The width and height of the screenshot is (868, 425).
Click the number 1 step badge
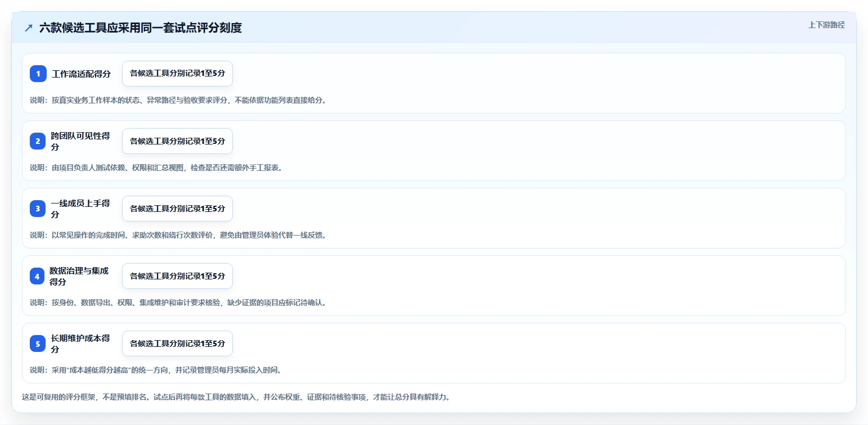coord(38,74)
